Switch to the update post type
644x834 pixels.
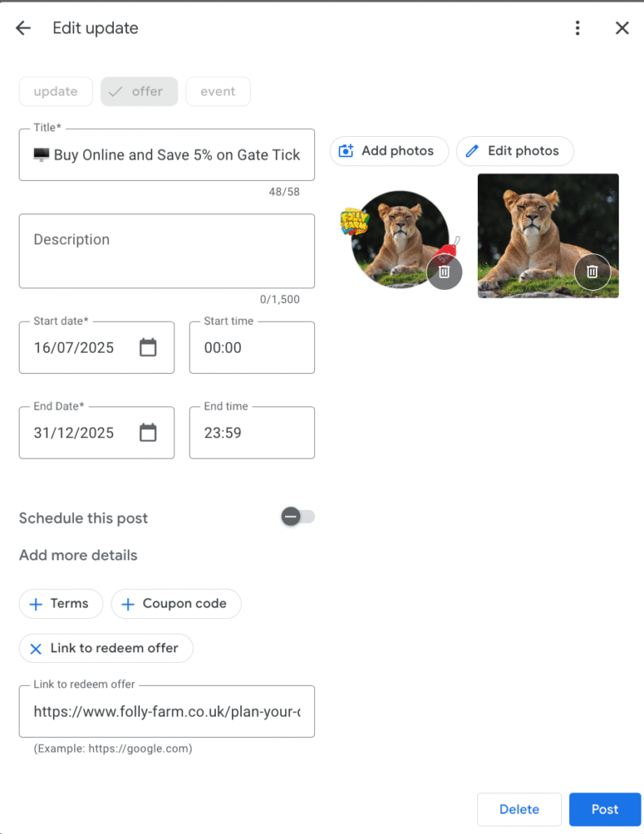(x=55, y=92)
